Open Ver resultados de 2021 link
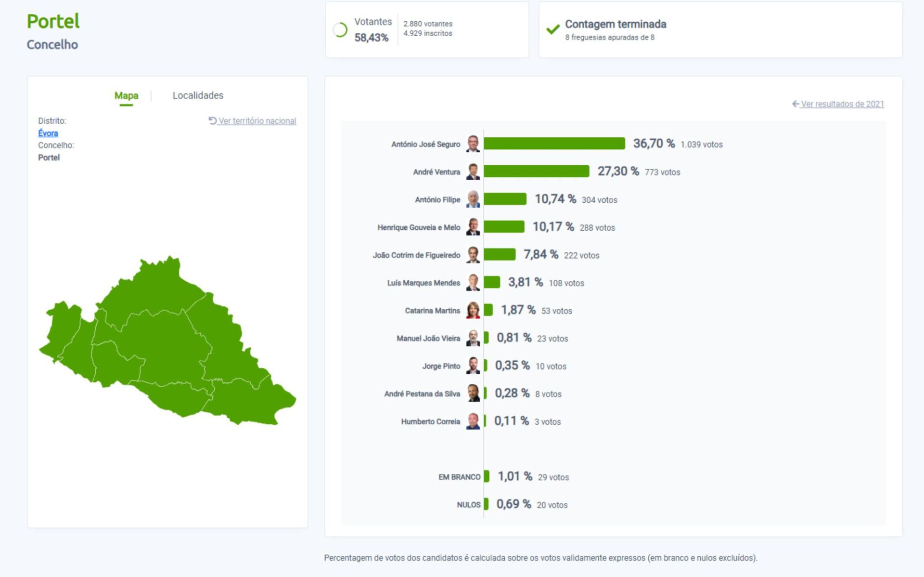Image resolution: width=924 pixels, height=577 pixels. (842, 104)
